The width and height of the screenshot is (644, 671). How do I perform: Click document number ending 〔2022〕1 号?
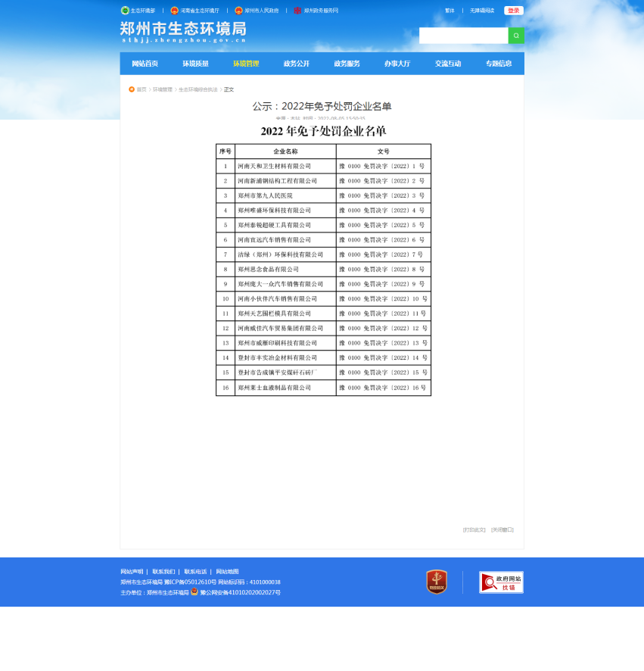click(384, 166)
